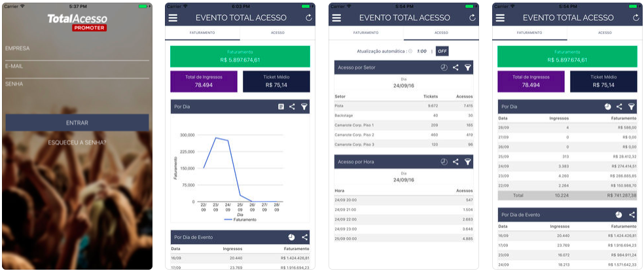Select the 24/09 20:00 hour row
644x273 pixels.
pyautogui.click(x=404, y=200)
